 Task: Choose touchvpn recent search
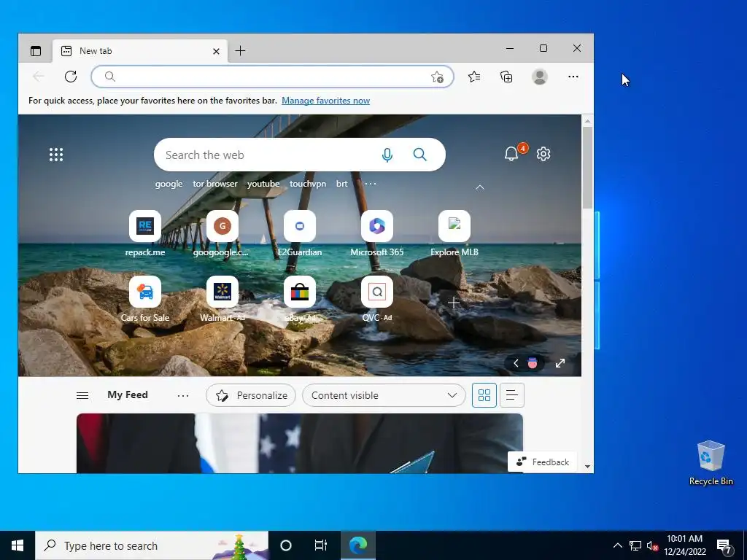308,184
